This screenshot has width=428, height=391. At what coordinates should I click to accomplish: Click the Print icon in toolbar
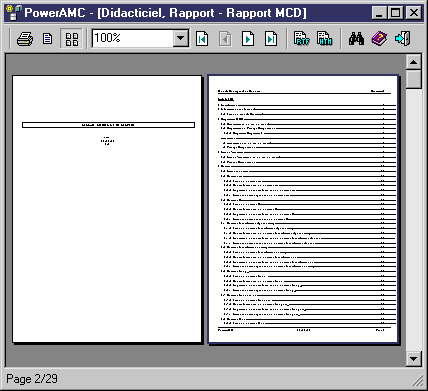(25, 39)
